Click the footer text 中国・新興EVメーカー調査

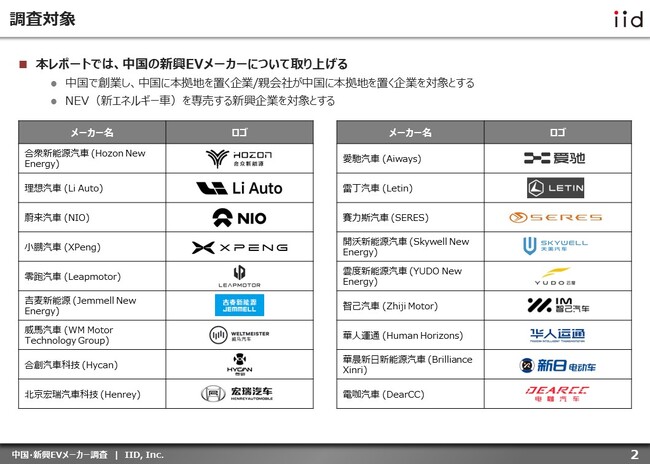pyautogui.click(x=53, y=454)
